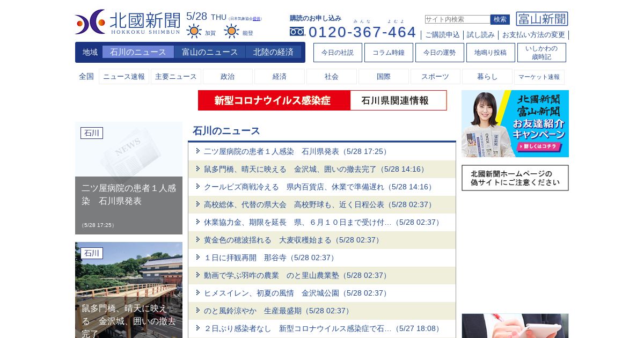Image resolution: width=644 pixels, height=338 pixels.
Task: Click the site search input field
Action: tap(458, 19)
